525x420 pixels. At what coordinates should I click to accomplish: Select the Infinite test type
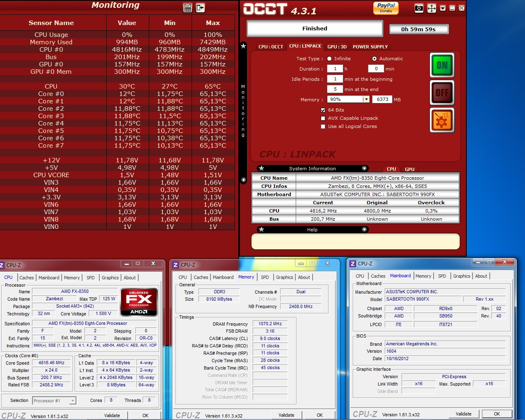point(329,59)
